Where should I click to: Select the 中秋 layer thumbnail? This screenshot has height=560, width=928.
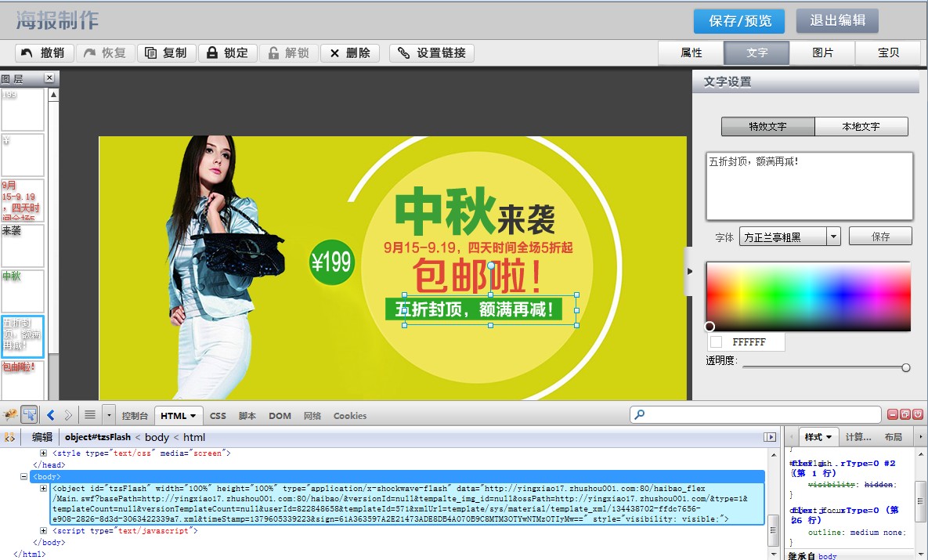tap(23, 291)
